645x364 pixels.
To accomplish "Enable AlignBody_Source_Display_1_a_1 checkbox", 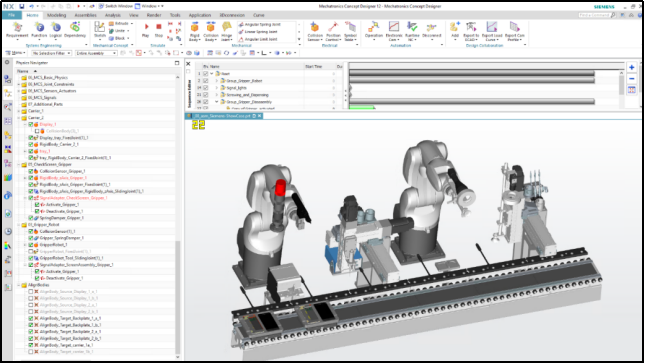I will pos(30,292).
